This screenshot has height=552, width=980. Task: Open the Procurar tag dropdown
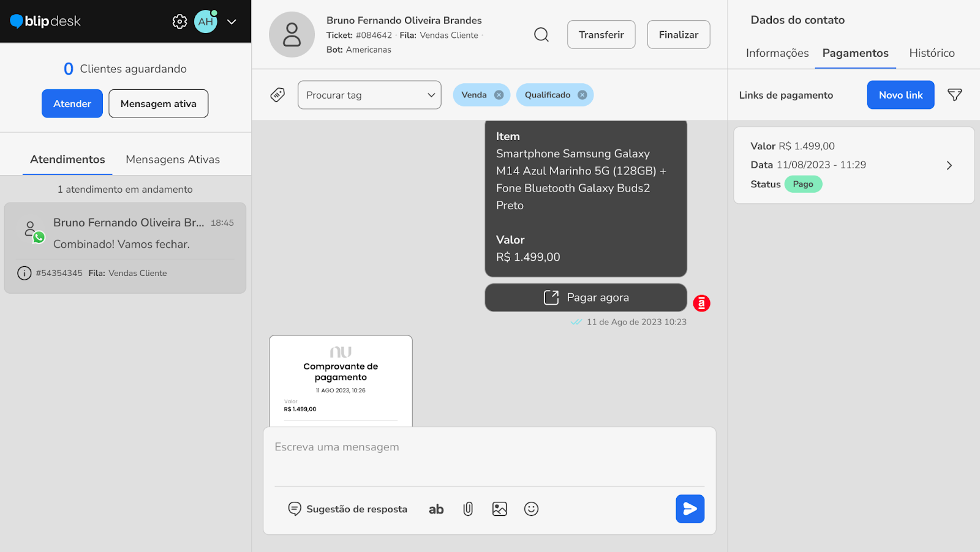click(369, 95)
